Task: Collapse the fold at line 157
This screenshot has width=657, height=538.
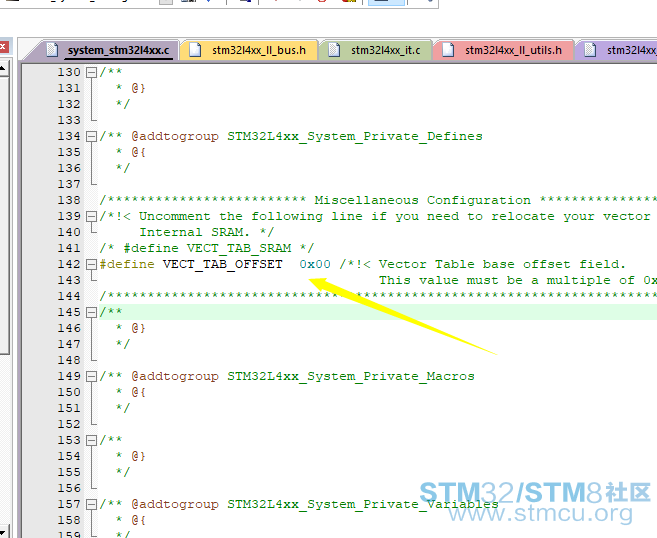Action: [91, 504]
